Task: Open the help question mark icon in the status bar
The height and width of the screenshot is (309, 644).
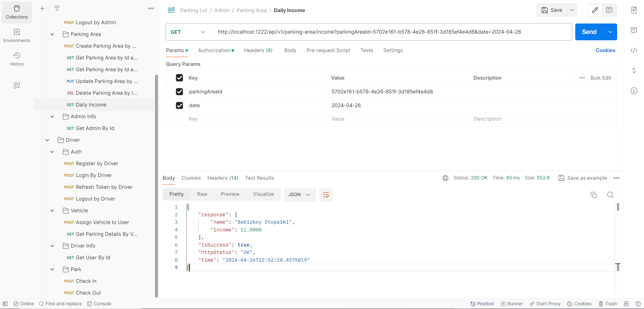Action: [638, 304]
